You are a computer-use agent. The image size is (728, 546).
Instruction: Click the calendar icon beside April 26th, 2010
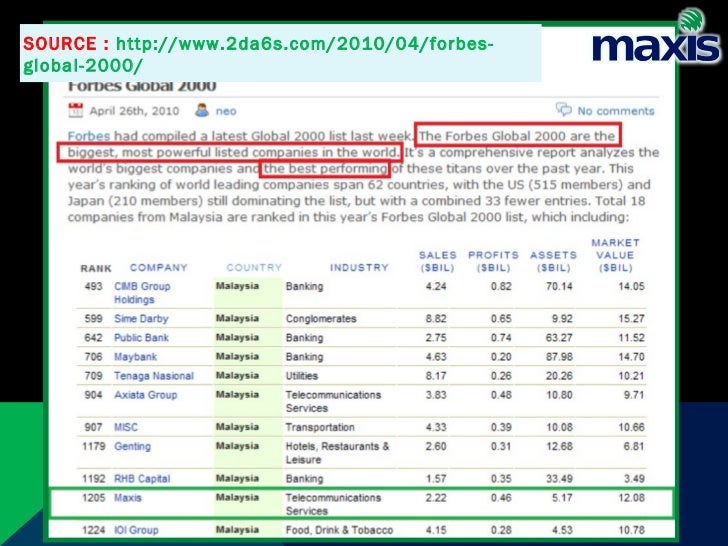coord(75,110)
